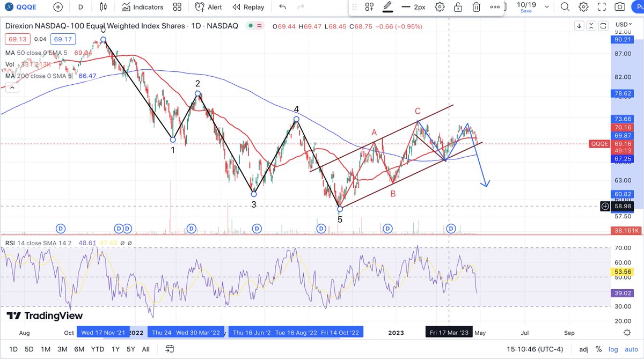Screen dimensions: 644x359
Task: Open line color pencil tool
Action: [x=388, y=6]
